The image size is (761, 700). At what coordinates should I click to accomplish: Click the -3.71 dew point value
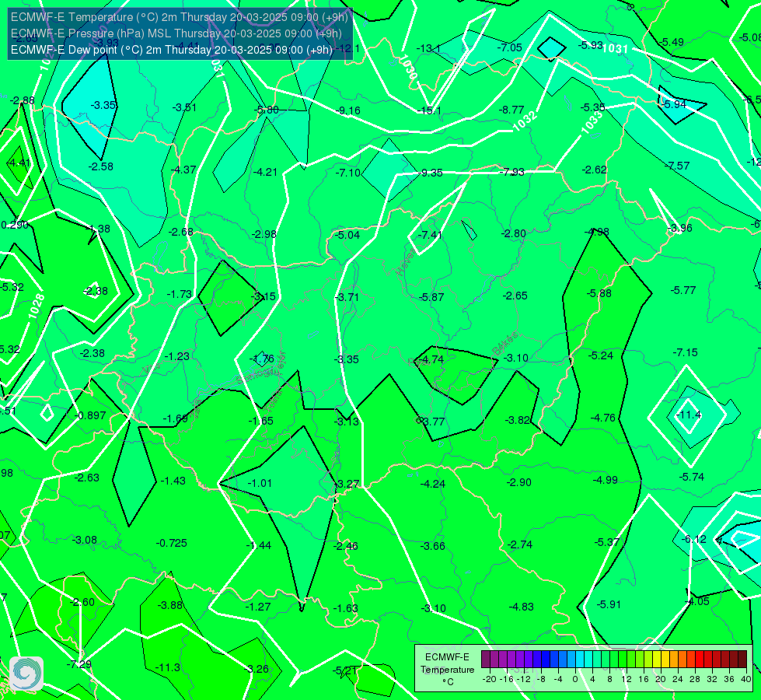(347, 297)
